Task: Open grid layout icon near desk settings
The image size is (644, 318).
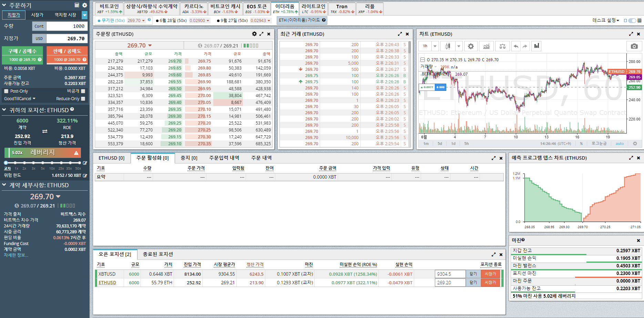Action: click(640, 20)
